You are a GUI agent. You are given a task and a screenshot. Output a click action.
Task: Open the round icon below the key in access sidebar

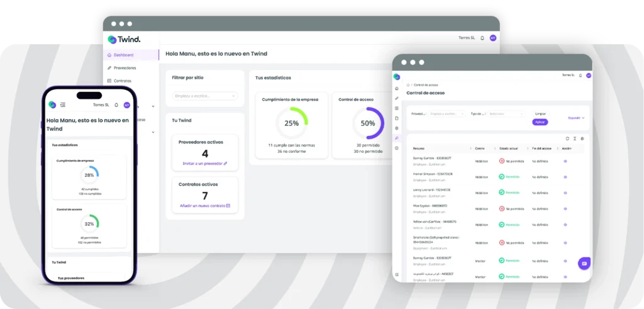pos(396,148)
